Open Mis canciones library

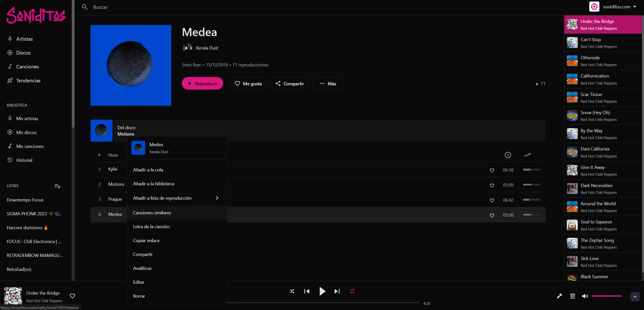pyautogui.click(x=30, y=146)
